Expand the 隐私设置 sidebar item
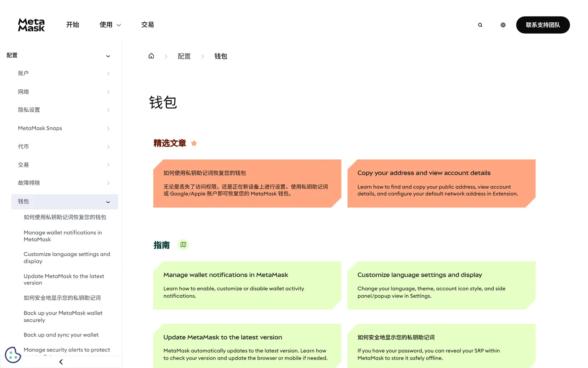This screenshot has height=368, width=588. point(64,110)
